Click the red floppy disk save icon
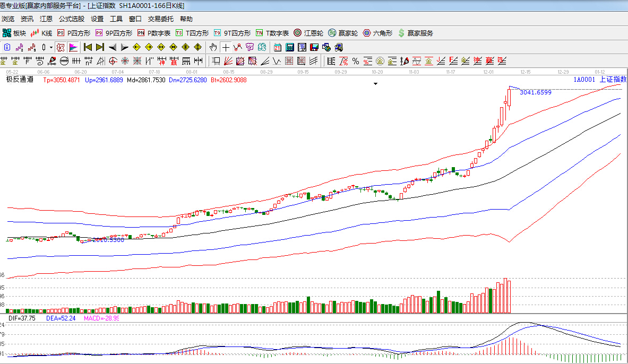This screenshot has width=628, height=364. [x=314, y=47]
